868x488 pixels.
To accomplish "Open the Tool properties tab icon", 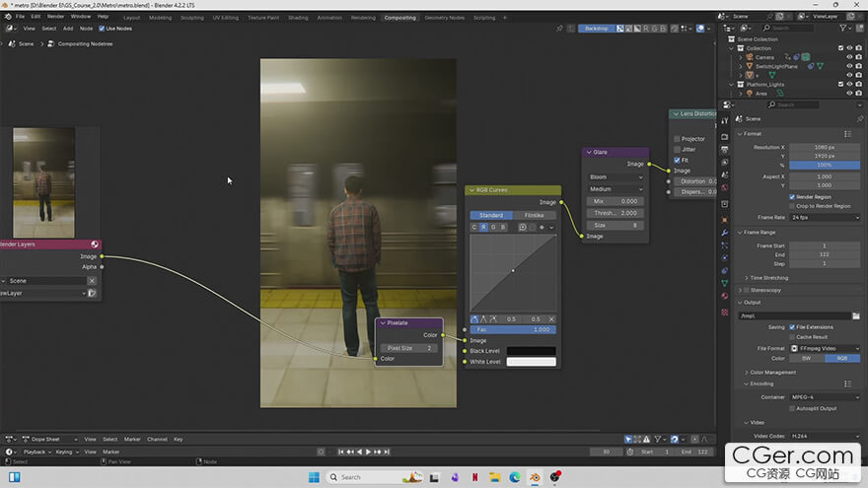I will [725, 120].
